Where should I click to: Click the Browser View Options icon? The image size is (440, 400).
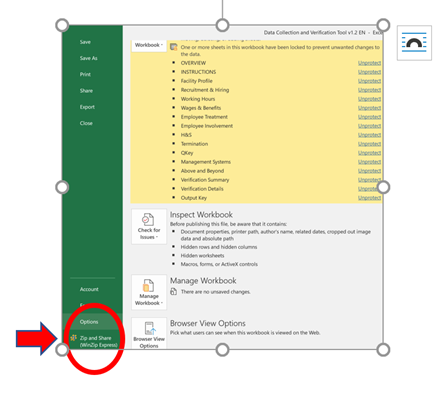(149, 333)
